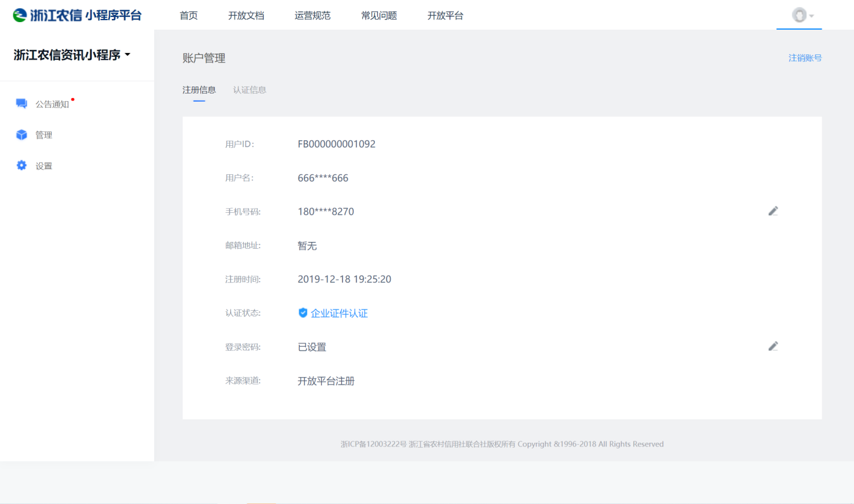Click the 小程序平台 title text
Image resolution: width=854 pixels, height=504 pixels.
click(x=113, y=16)
